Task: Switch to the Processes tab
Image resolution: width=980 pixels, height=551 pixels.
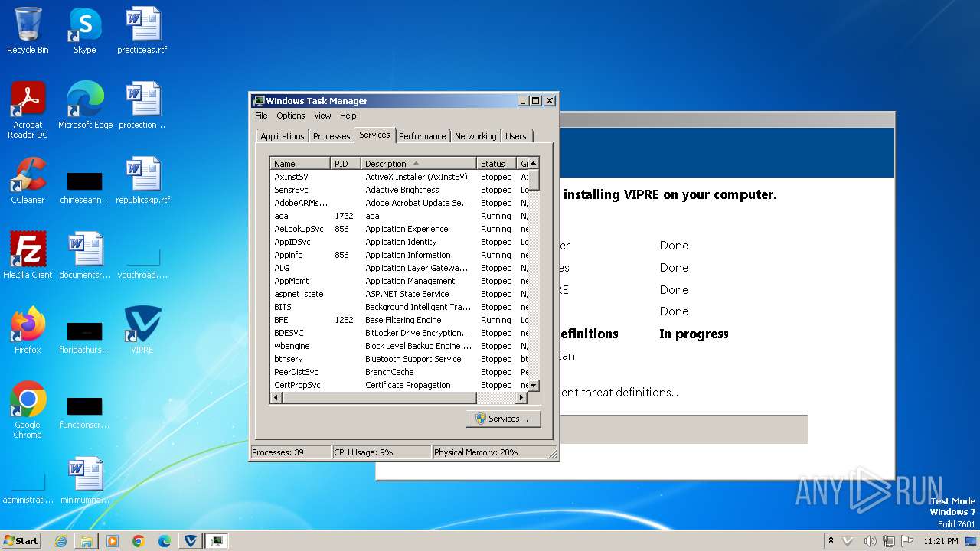Action: point(332,136)
